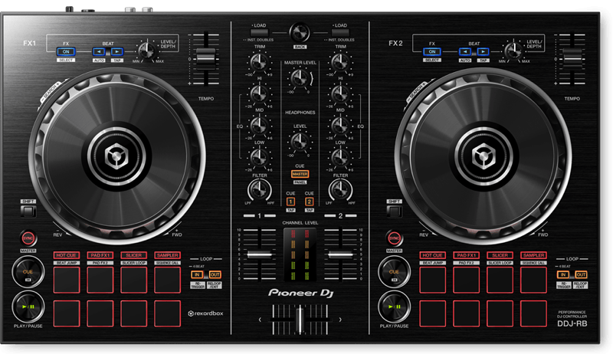
Task: Select left deck PAD FX1 mode
Action: [100, 255]
